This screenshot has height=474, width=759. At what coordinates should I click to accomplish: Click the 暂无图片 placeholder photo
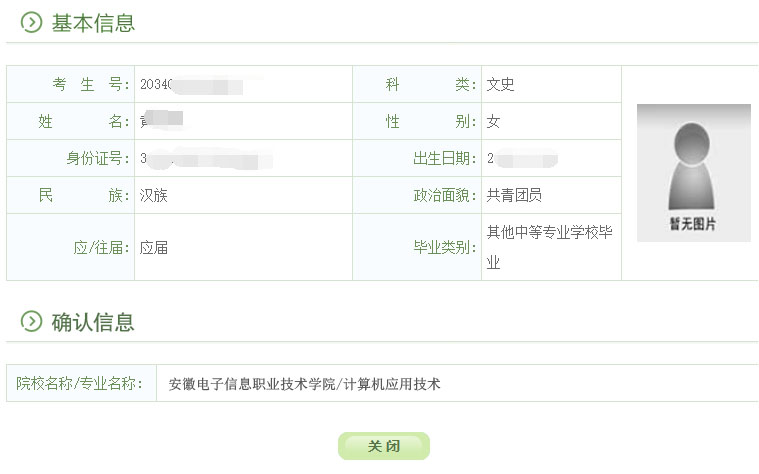(x=693, y=173)
